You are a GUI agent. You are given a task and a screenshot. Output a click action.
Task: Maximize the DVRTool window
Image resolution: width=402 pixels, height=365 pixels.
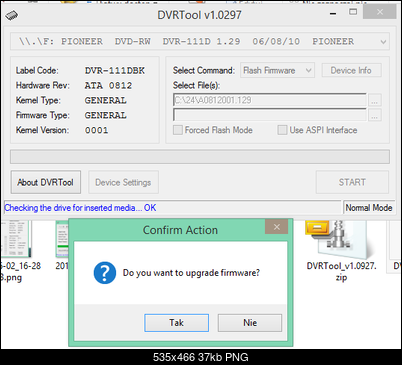(353, 12)
